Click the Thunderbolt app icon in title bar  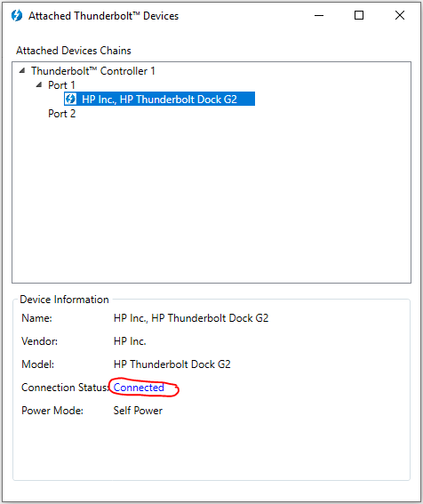click(x=16, y=15)
